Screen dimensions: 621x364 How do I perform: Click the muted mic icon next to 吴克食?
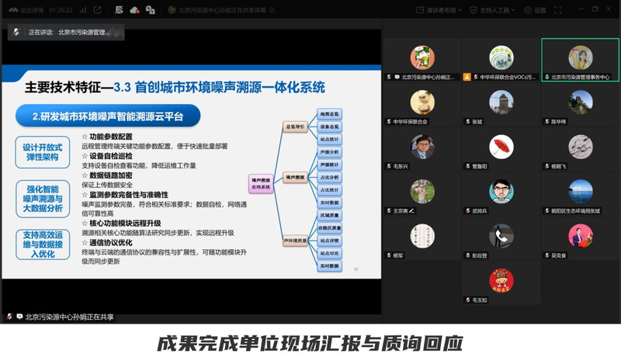547,255
